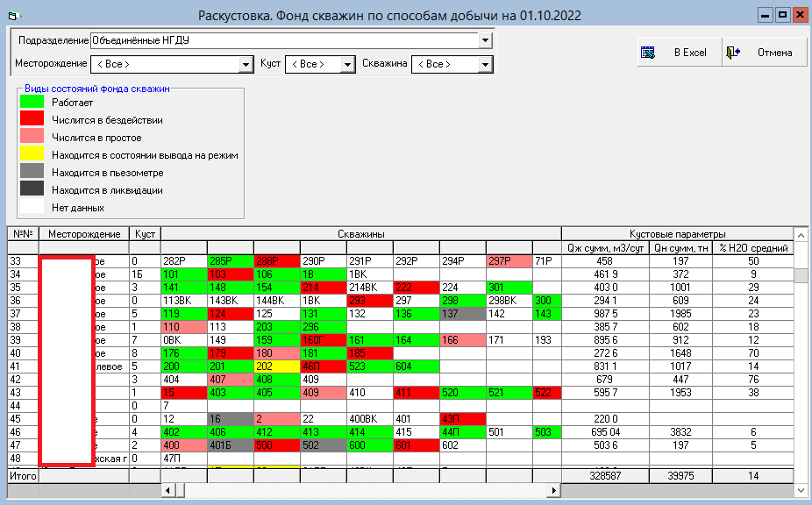Click the exit door icon beside Отмена
Screen dimensions: 812x505
click(733, 53)
